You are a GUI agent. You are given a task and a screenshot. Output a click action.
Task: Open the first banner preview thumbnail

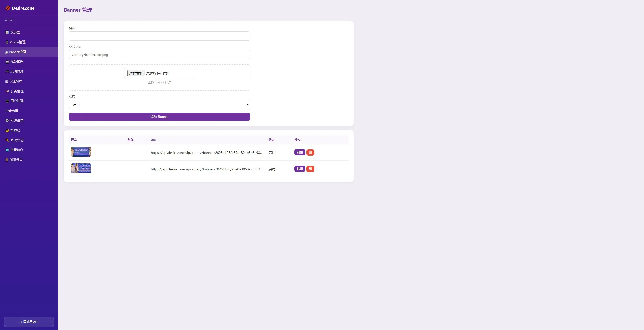point(81,152)
